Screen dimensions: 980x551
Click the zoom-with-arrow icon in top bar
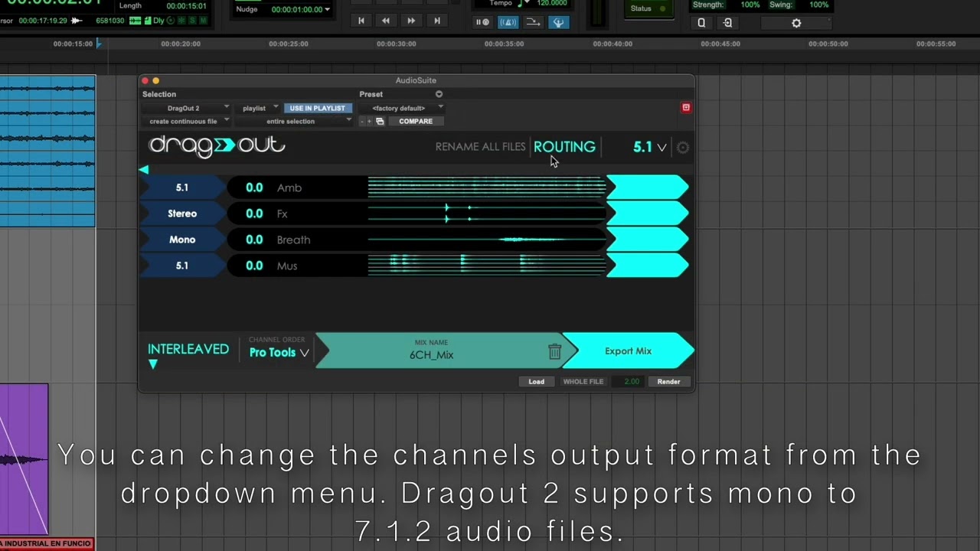[727, 23]
